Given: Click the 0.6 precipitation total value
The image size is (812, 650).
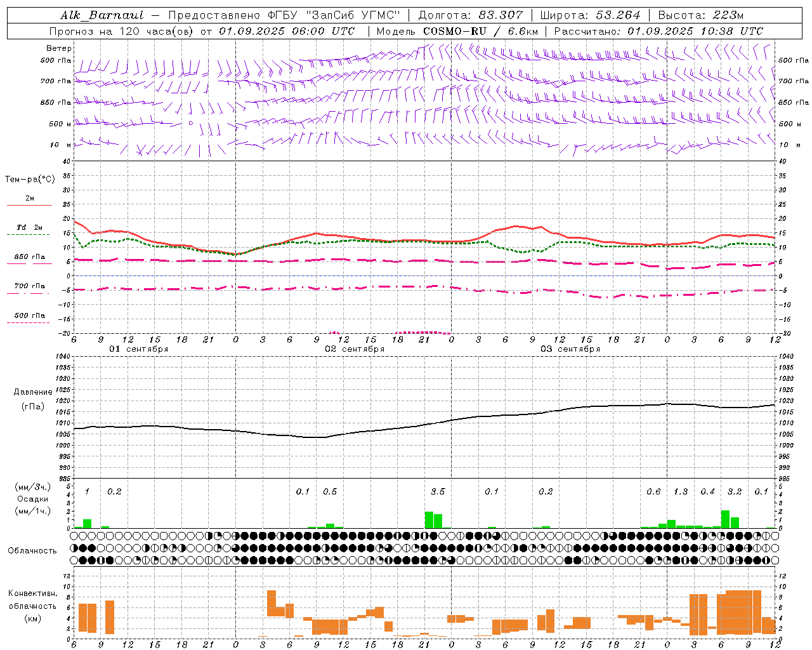Looking at the screenshot, I should [x=653, y=492].
